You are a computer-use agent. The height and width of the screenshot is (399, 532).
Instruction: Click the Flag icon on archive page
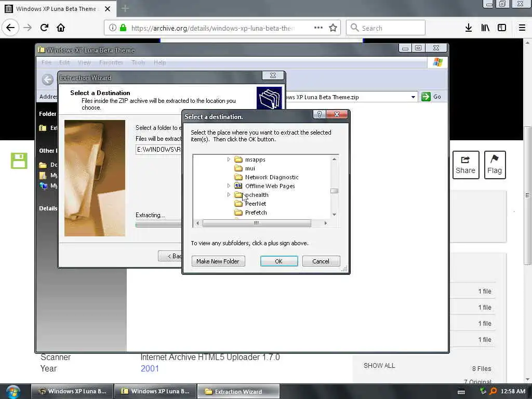[x=495, y=165]
